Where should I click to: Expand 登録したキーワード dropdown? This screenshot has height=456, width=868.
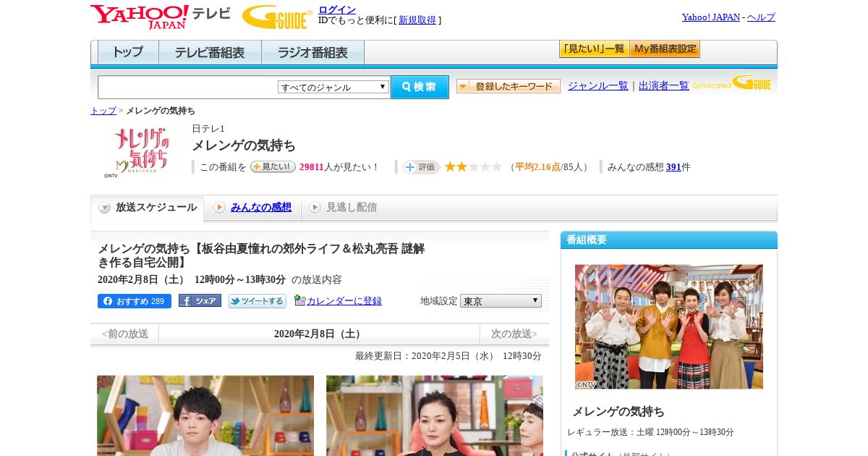pos(509,86)
